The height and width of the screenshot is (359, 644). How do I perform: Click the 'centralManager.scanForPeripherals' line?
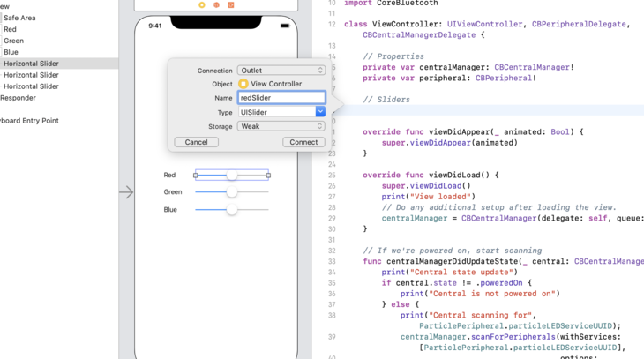coord(511,337)
